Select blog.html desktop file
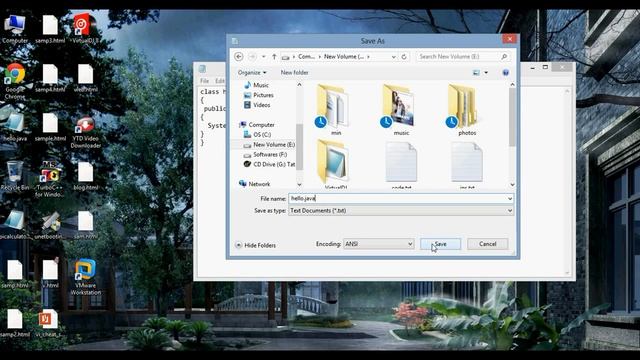The width and height of the screenshot is (640, 360). (x=86, y=176)
